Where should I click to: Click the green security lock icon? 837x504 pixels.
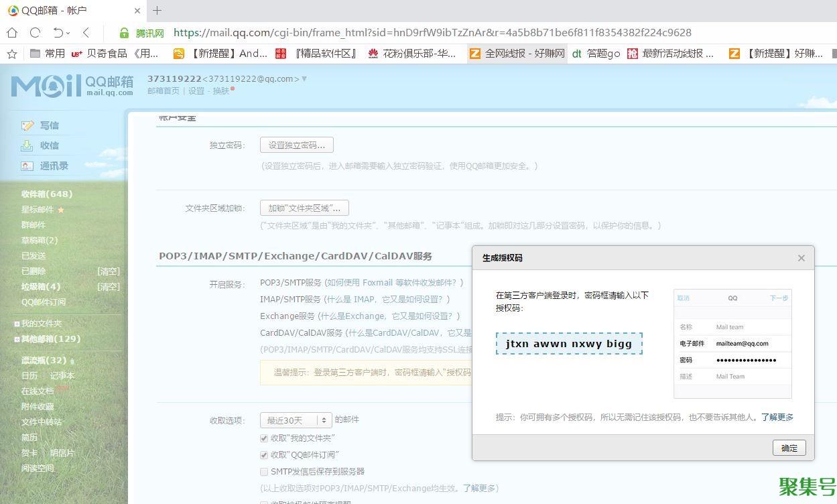(124, 33)
